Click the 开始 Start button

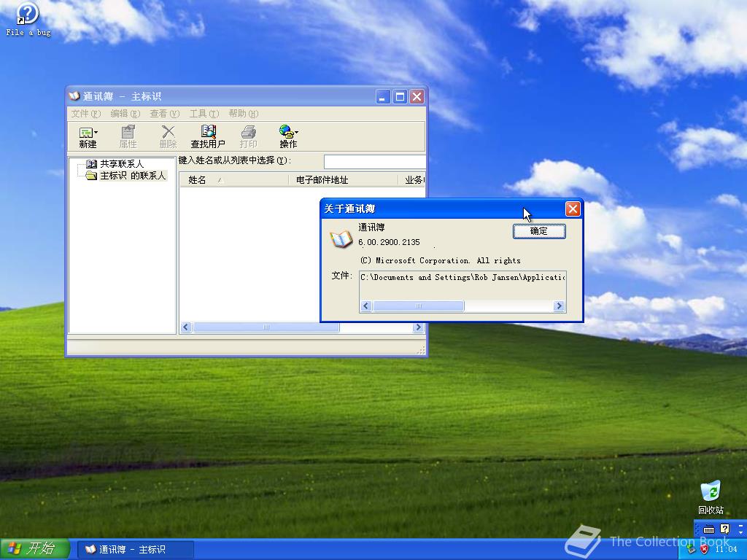[35, 549]
